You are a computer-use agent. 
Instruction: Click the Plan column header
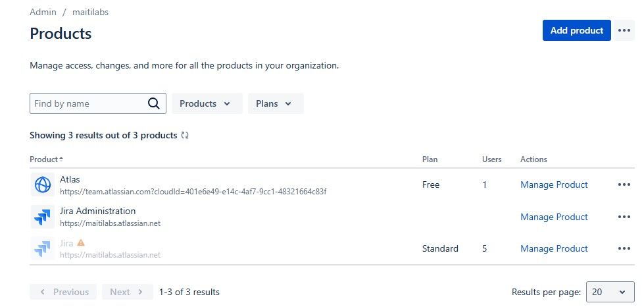(430, 159)
